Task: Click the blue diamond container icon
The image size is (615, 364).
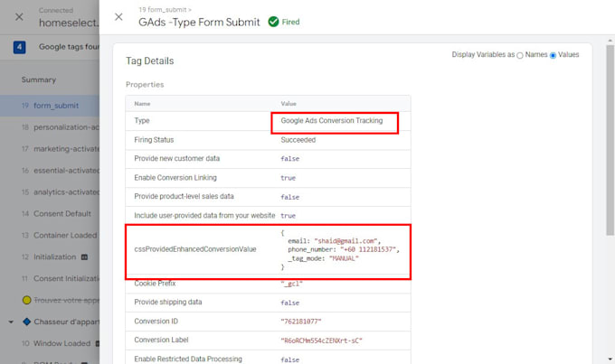Action: 26,322
